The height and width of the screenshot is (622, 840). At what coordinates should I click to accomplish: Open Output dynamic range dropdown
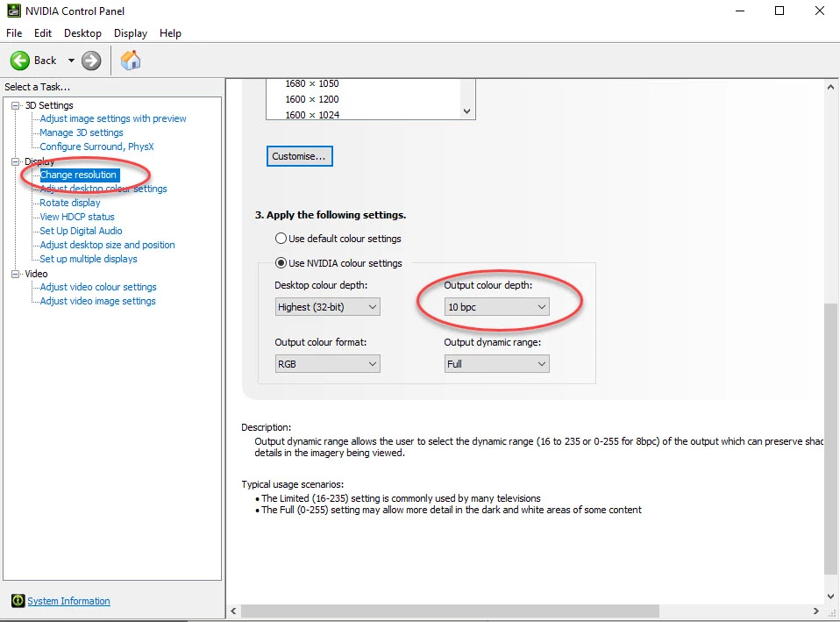496,363
